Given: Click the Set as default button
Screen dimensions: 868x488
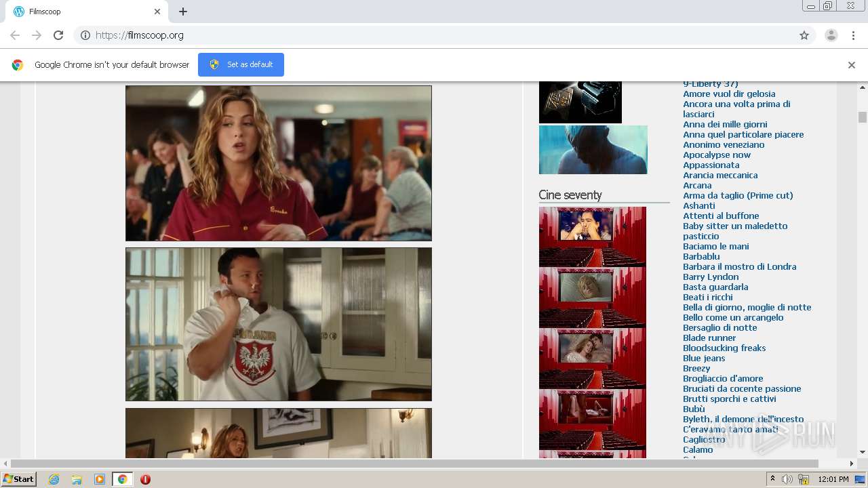Looking at the screenshot, I should pyautogui.click(x=241, y=64).
